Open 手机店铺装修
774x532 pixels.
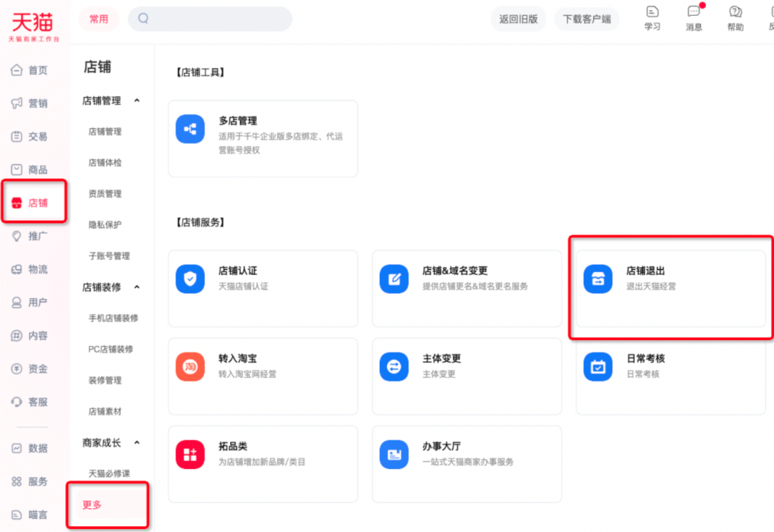[x=113, y=318]
